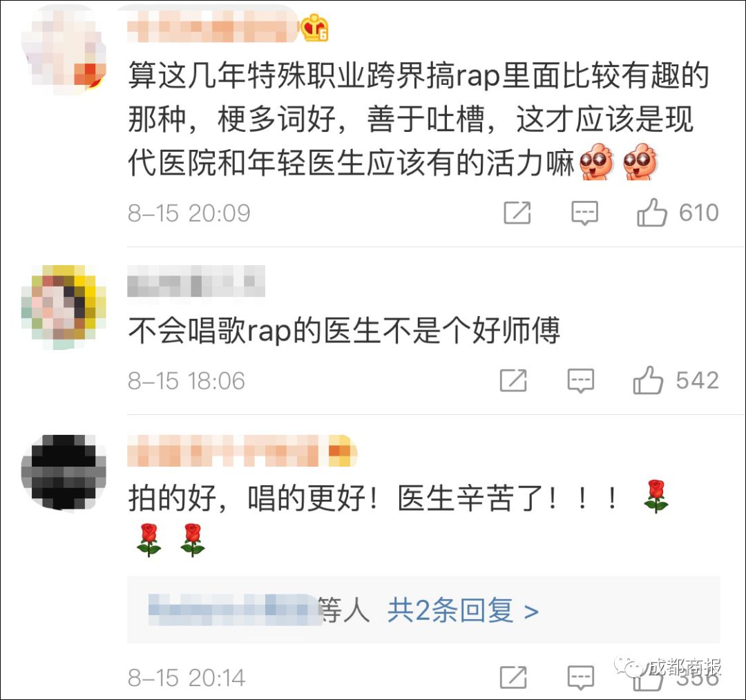
Task: Like the comment with 542 likes
Action: 648,380
